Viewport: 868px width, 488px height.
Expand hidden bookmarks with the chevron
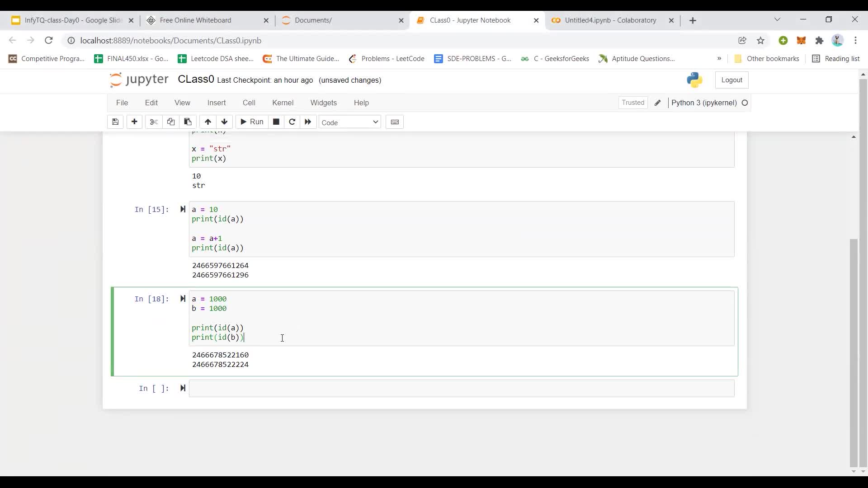719,59
